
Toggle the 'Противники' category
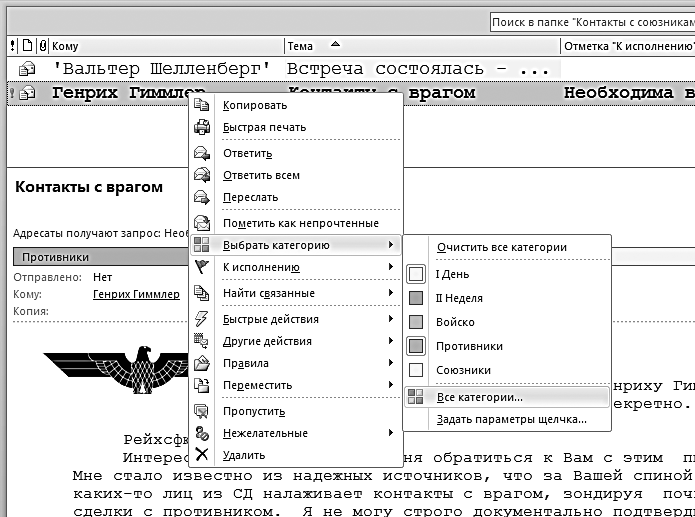(417, 346)
